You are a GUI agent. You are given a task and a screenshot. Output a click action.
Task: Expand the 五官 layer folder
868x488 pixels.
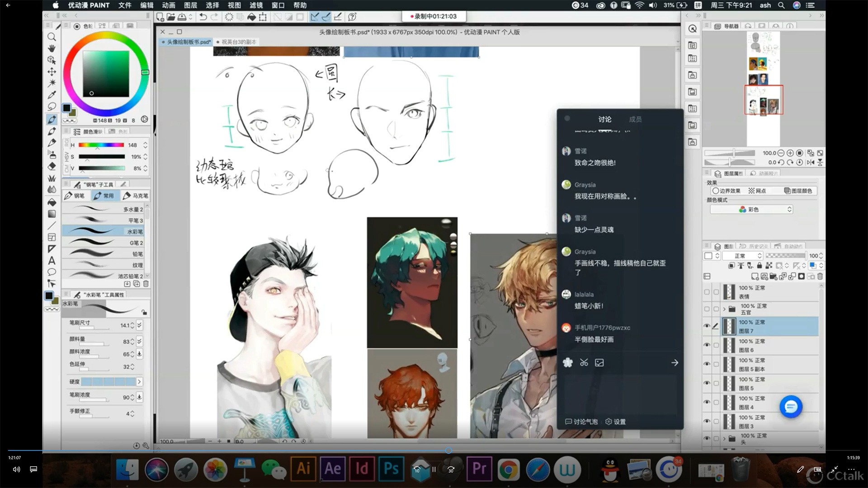pos(724,309)
